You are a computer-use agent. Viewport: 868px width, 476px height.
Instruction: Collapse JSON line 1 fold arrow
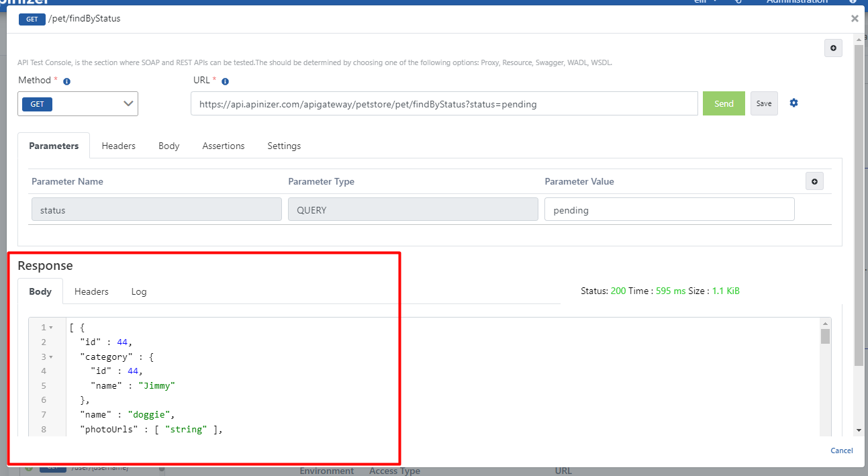click(51, 328)
